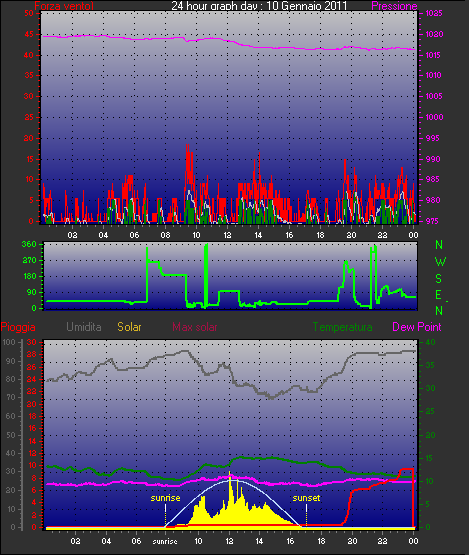This screenshot has width=469, height=555.
Task: Click the 985 pressure axis value
Action: 433,179
